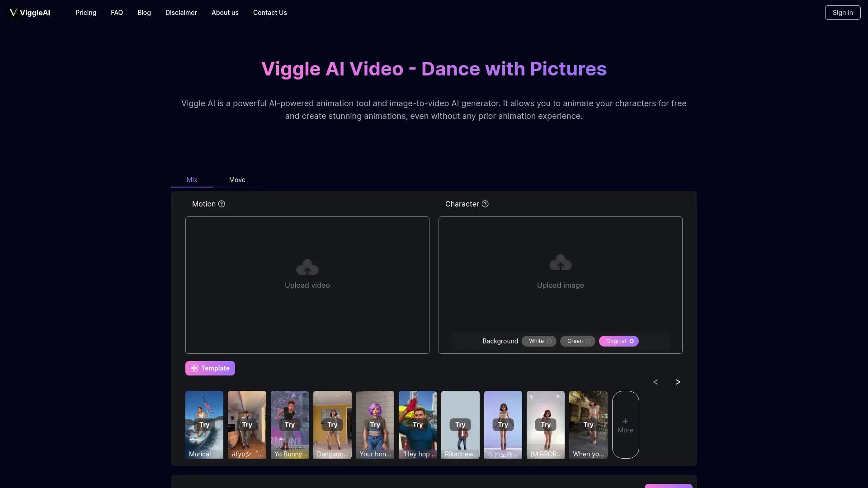Switch to the Mix tab

click(x=192, y=180)
